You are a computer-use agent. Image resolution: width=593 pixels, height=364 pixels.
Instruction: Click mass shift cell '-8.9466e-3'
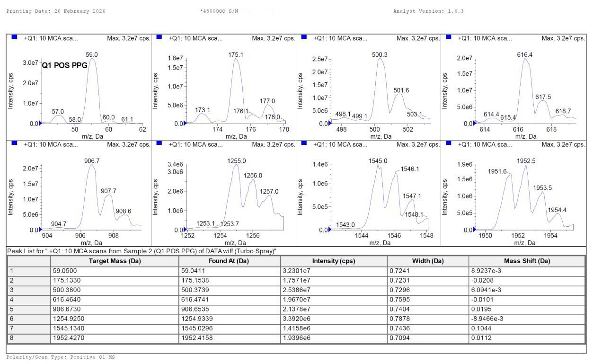(527, 319)
